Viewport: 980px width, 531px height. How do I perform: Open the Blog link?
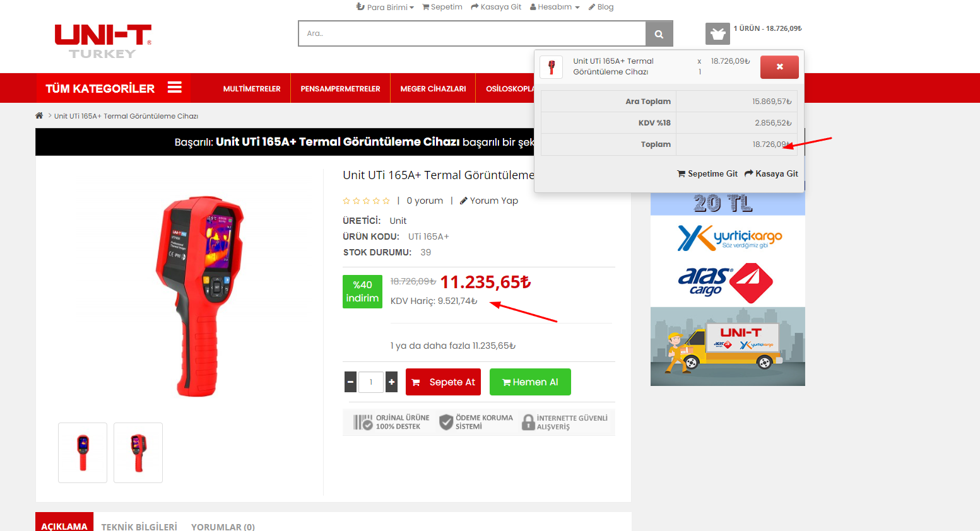coord(601,7)
